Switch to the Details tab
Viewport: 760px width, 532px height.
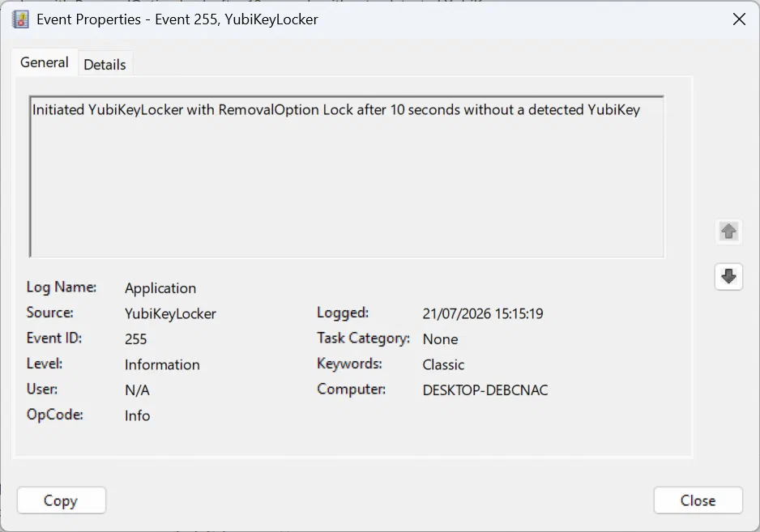tap(105, 65)
